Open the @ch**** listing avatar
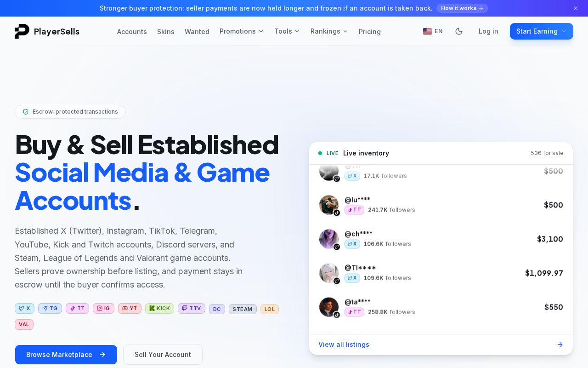Viewport: 588px width, 368px height. tap(329, 239)
